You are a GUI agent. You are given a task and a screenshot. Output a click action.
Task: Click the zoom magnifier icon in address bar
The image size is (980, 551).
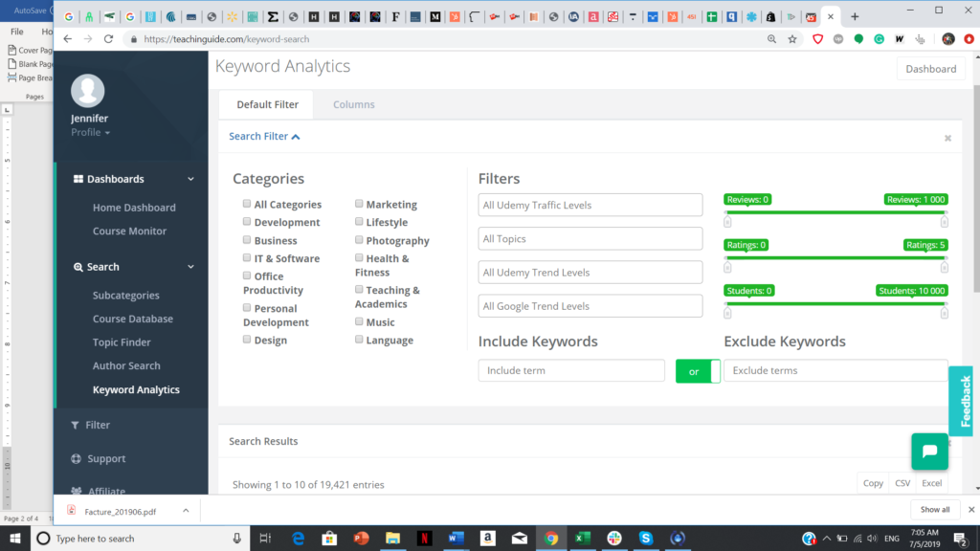pyautogui.click(x=772, y=38)
